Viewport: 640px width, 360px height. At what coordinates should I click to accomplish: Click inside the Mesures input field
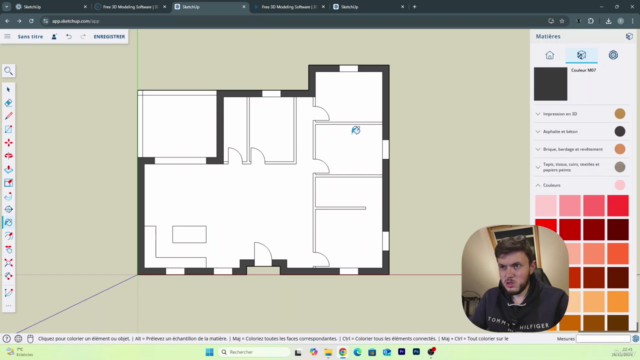[603, 338]
